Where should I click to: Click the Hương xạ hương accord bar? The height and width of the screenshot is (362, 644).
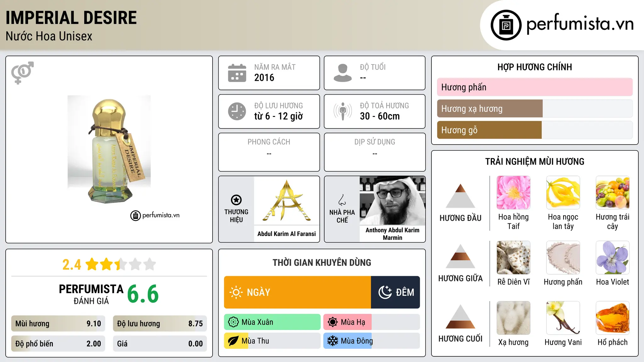pos(535,108)
